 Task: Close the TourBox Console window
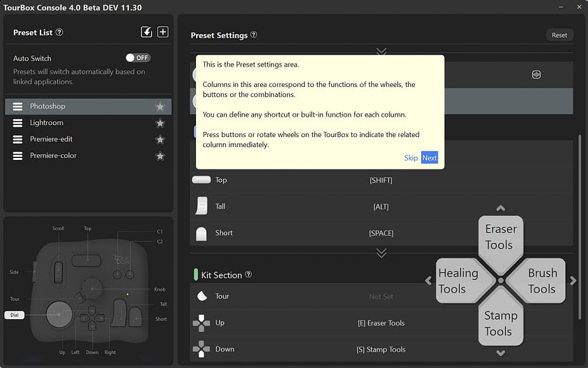pyautogui.click(x=579, y=7)
